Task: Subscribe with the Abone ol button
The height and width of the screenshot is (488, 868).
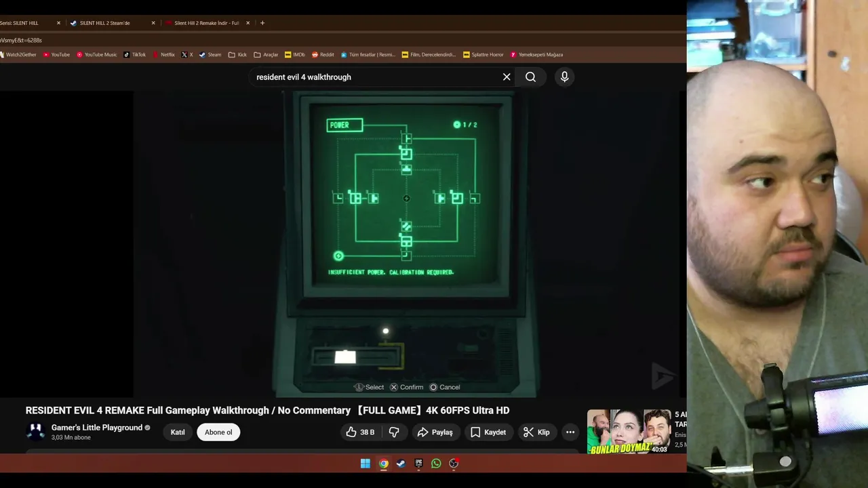Action: click(218, 432)
